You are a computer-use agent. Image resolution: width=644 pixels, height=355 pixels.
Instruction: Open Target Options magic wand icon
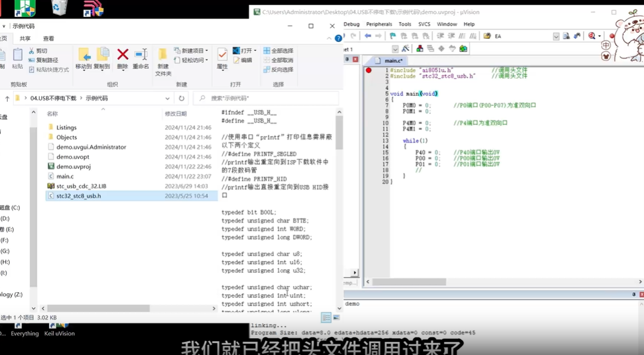[x=406, y=48]
